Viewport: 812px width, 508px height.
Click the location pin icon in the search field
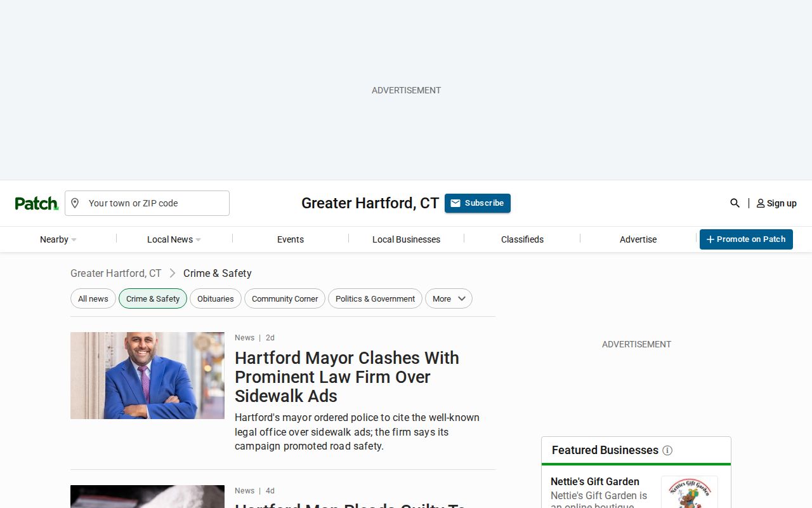coord(75,203)
